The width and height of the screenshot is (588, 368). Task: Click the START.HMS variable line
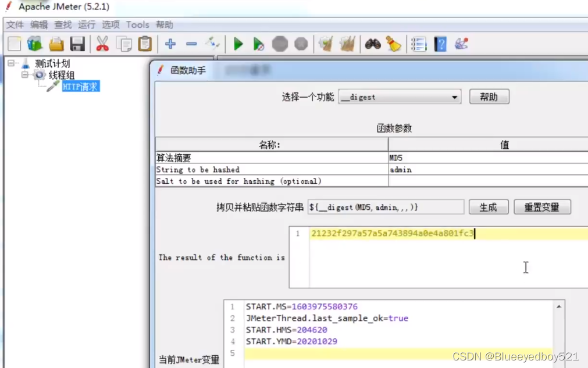287,330
